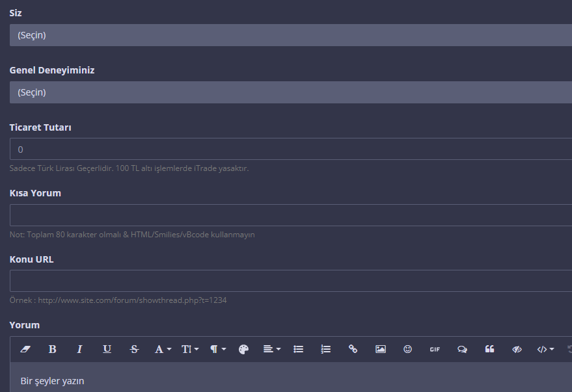Click the Kısa Yorum text field
572x392 pixels.
[x=291, y=215]
